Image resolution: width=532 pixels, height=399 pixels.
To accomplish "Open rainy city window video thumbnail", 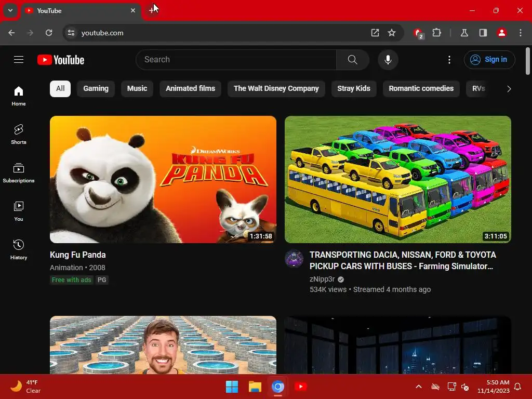I will (x=397, y=345).
